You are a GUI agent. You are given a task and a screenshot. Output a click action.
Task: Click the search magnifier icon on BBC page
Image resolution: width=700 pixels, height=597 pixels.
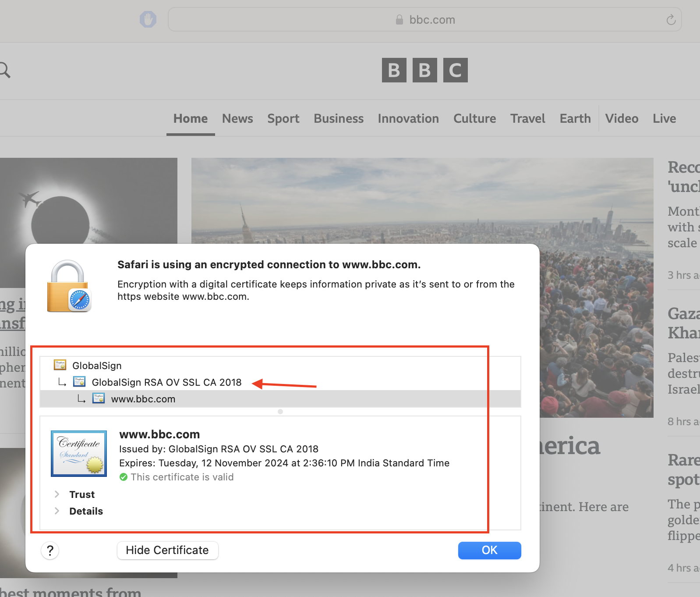4,70
